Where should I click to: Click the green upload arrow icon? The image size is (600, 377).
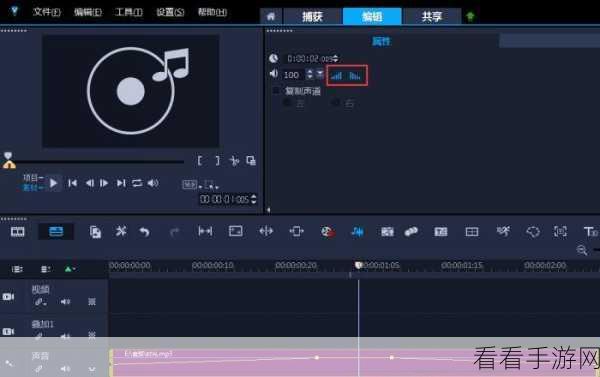coord(470,16)
